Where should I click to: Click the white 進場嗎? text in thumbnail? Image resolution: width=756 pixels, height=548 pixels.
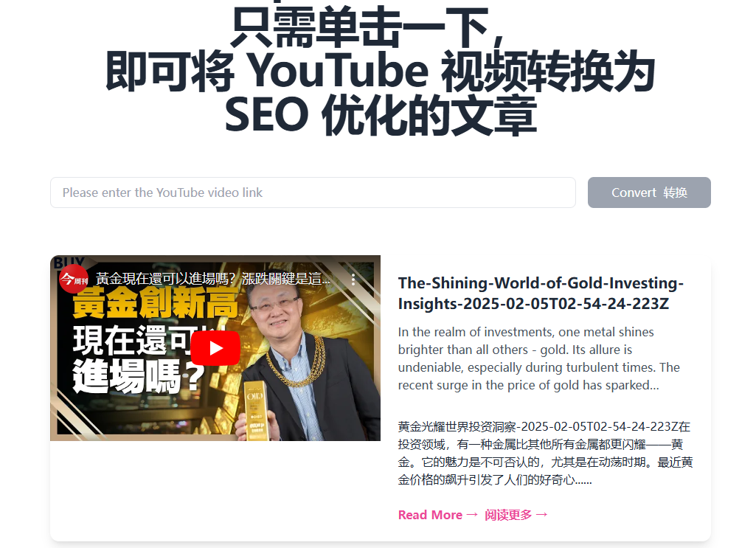coord(139,376)
